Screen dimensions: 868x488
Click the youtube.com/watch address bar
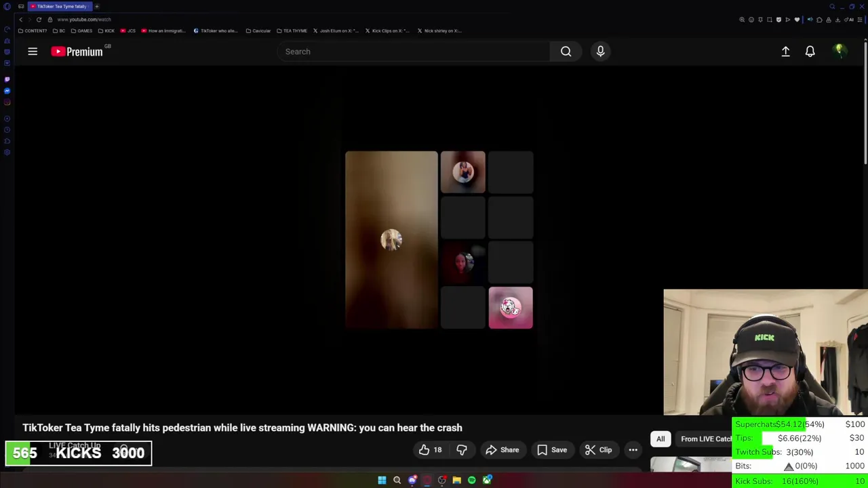coord(84,20)
